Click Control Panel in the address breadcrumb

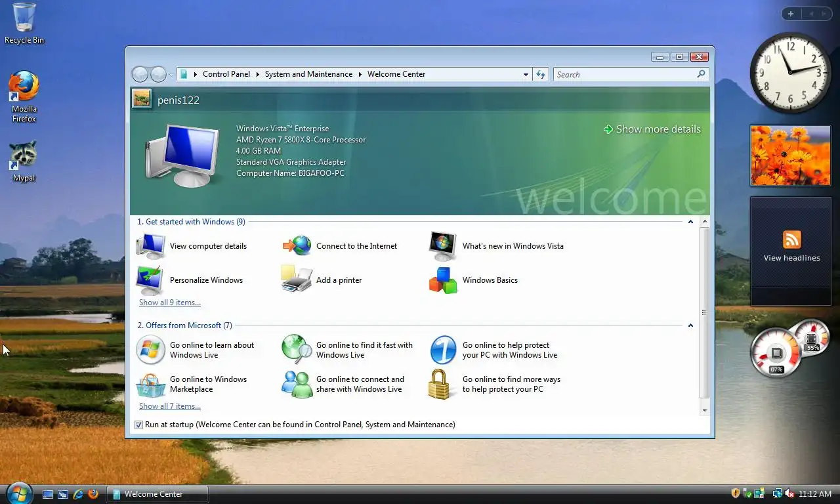(x=226, y=74)
